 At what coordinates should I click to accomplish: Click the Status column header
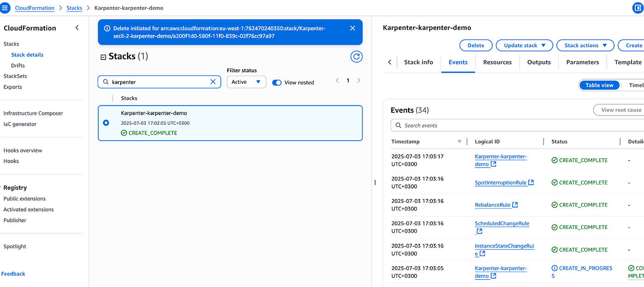pos(559,141)
